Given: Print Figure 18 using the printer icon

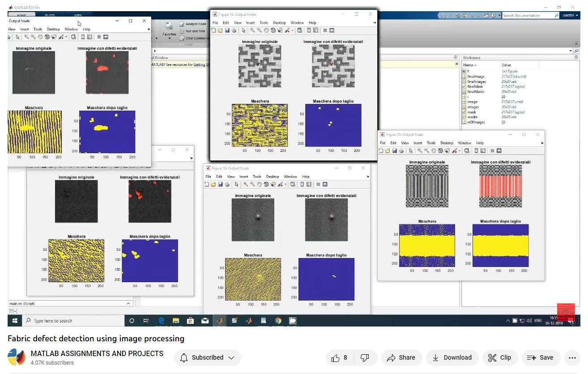Looking at the screenshot, I should coord(227,184).
